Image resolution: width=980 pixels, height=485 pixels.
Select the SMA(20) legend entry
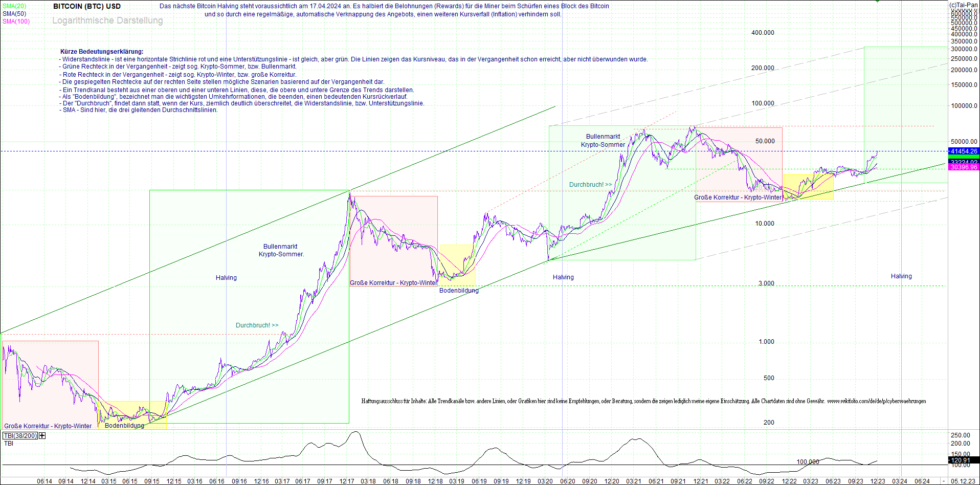(13, 7)
